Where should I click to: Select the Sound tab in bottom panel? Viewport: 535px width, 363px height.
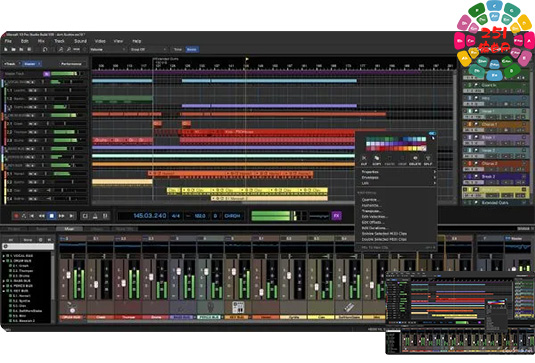[x=42, y=229]
